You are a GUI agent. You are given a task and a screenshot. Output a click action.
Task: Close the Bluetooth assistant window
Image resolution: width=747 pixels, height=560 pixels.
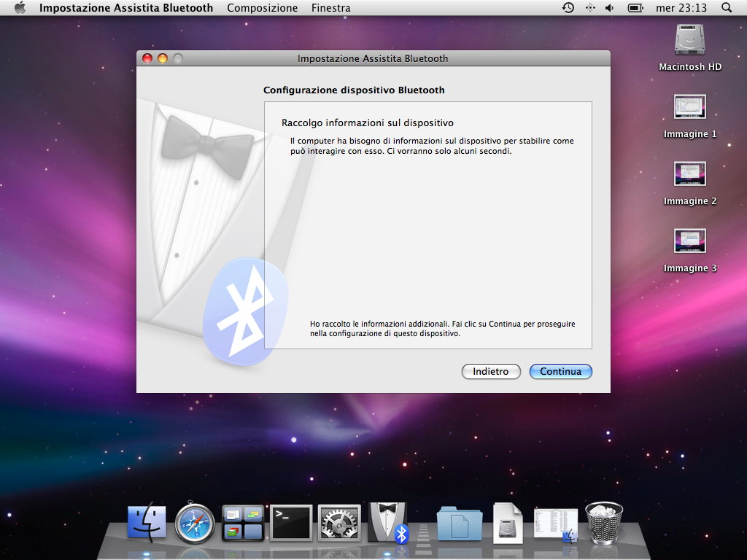coord(147,58)
